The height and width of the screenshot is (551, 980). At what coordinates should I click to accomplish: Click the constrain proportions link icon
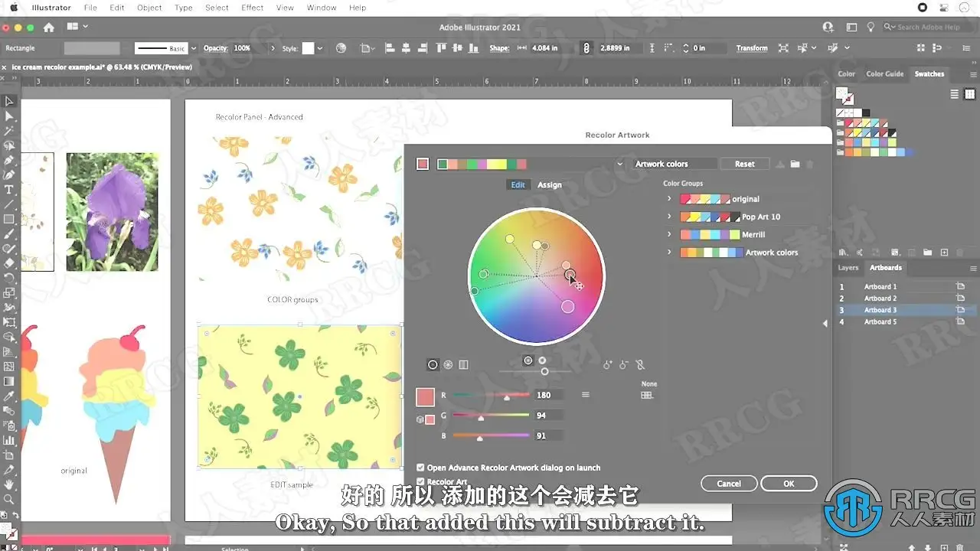[x=586, y=48]
